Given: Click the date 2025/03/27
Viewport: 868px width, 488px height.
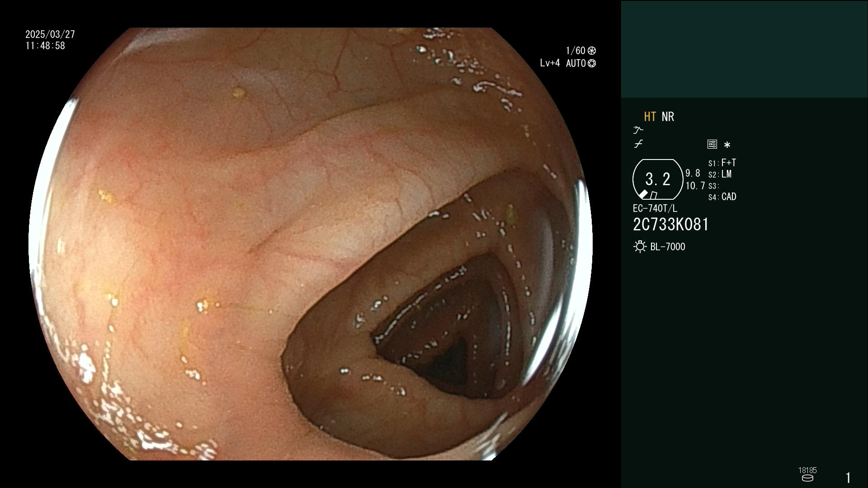Looking at the screenshot, I should (50, 34).
